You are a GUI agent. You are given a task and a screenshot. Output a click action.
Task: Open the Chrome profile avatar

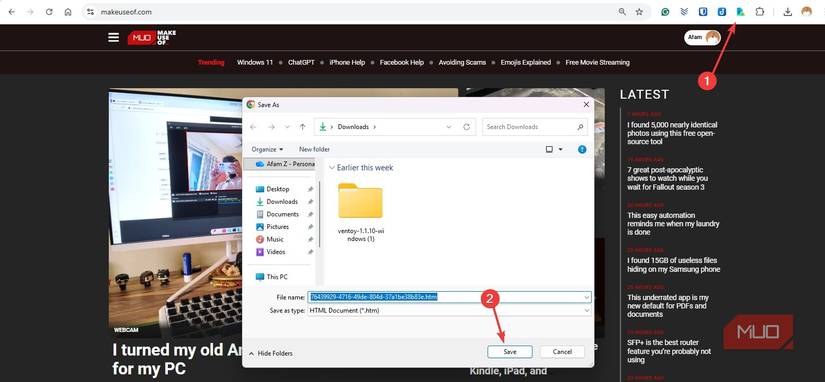coord(807,12)
